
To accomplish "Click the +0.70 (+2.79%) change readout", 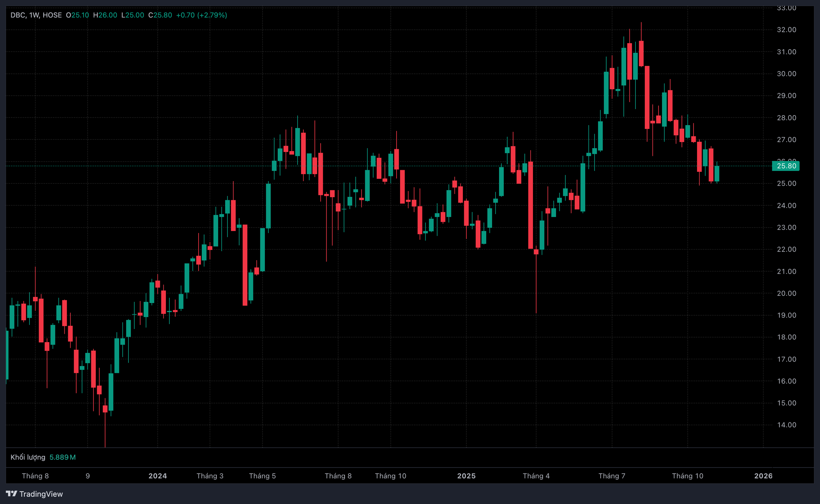I will 201,15.
